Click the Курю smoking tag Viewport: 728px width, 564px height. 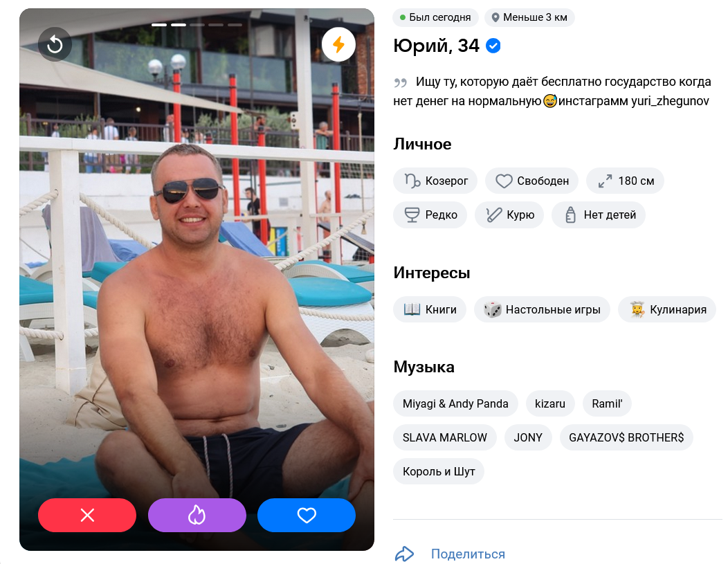(x=509, y=215)
